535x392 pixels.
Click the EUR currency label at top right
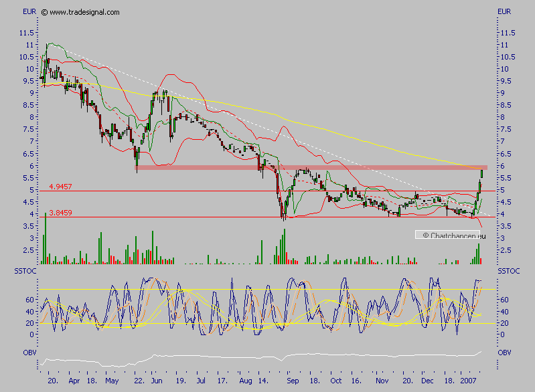coord(504,12)
